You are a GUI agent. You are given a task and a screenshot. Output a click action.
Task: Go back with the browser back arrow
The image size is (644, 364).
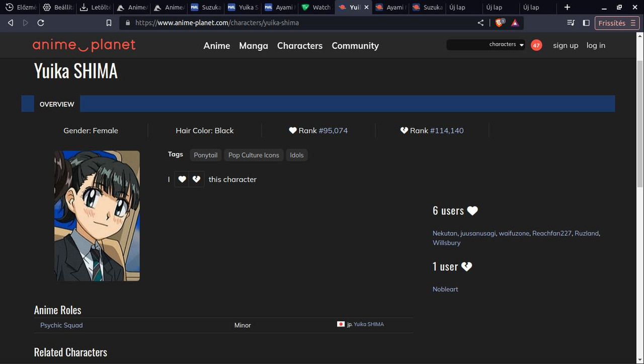(x=11, y=23)
